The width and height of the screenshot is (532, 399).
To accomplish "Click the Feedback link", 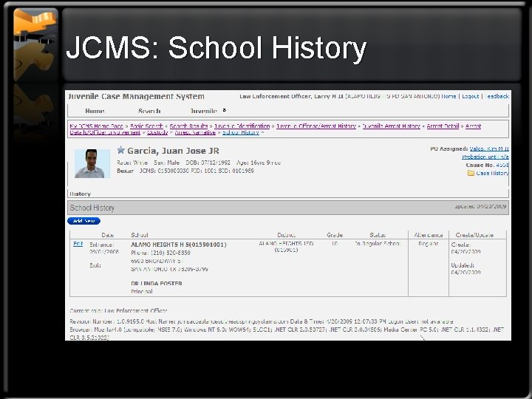I will coord(497,96).
